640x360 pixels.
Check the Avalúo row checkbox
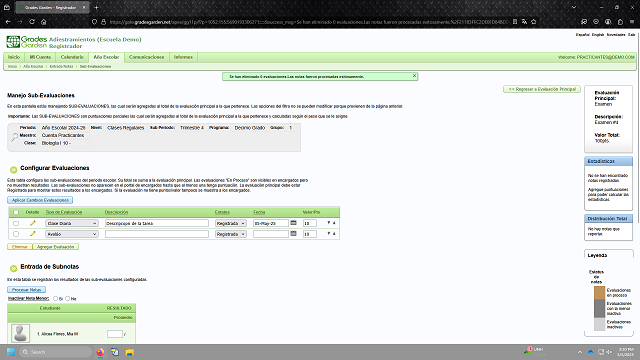point(16,234)
